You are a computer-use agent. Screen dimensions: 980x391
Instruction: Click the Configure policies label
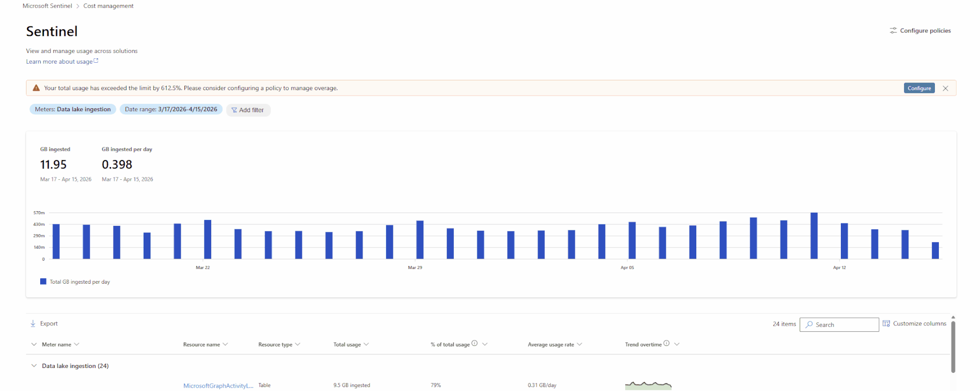(x=926, y=30)
